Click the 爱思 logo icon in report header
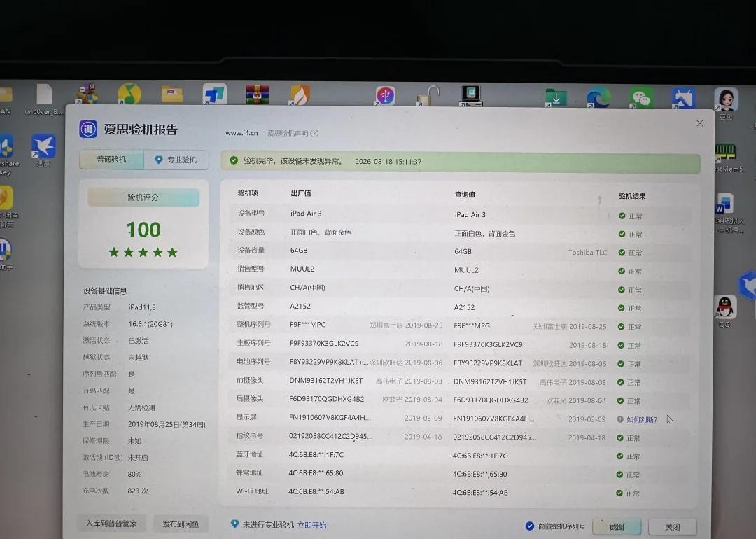The image size is (756, 539). point(88,129)
